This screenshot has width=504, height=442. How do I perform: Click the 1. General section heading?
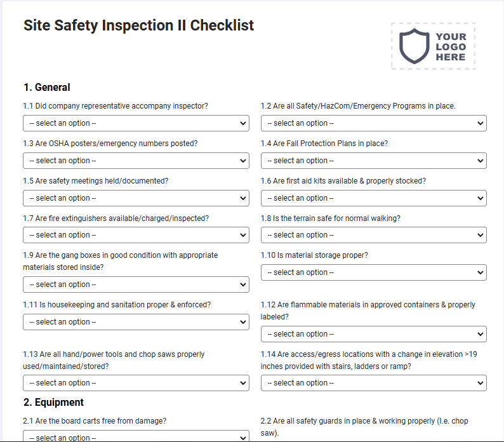(x=46, y=87)
